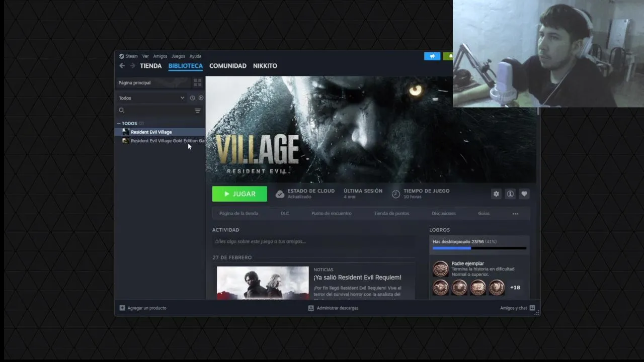Screen dimensions: 644x362
Task: Click the green notifications bell icon
Action: click(449, 56)
